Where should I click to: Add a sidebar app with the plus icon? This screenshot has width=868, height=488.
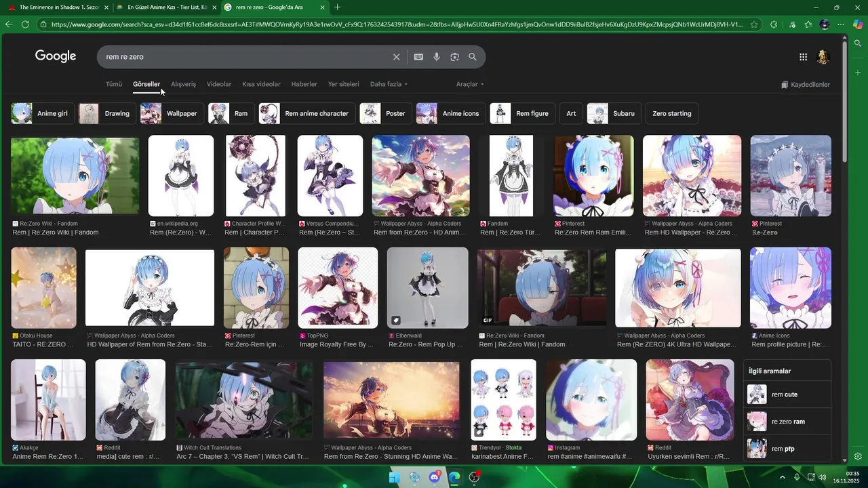[858, 73]
